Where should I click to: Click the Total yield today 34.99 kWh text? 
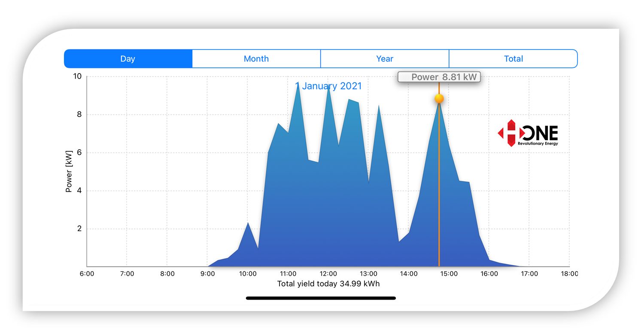click(x=328, y=284)
